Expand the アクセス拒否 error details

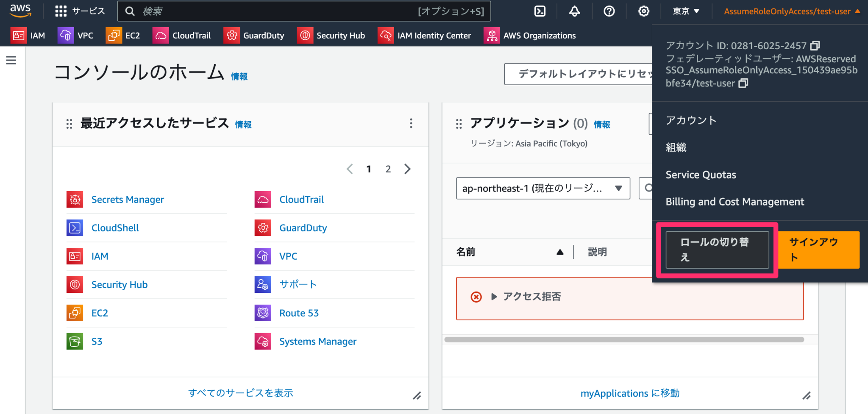[x=494, y=297]
